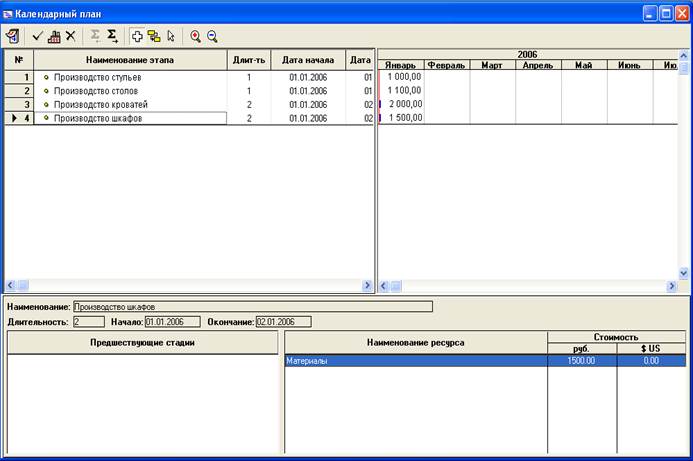Image resolution: width=693 pixels, height=461 pixels.
Task: Click the X delete toolbar icon
Action: 71,36
